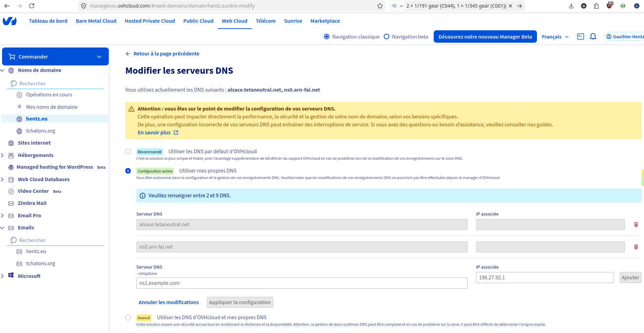This screenshot has height=333, width=644.
Task: Click the Zimbra Mail envelope icon
Action: [x=11, y=203]
